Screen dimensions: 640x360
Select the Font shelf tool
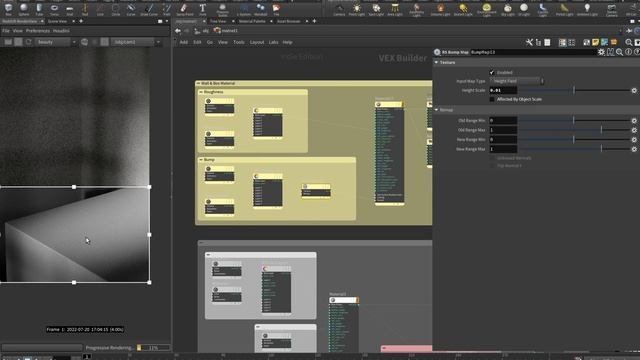[x=202, y=9]
